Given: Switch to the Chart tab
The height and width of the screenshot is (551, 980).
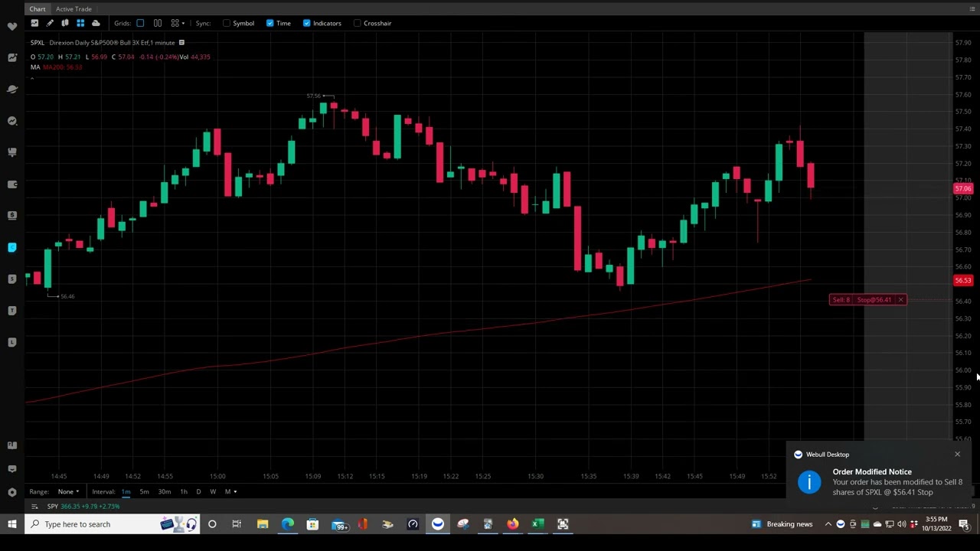Looking at the screenshot, I should point(38,8).
